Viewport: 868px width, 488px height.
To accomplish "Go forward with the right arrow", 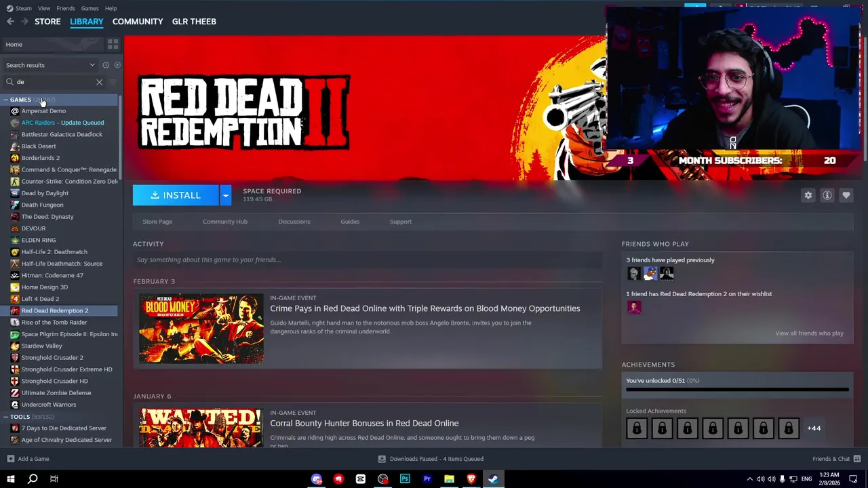I will click(x=24, y=22).
